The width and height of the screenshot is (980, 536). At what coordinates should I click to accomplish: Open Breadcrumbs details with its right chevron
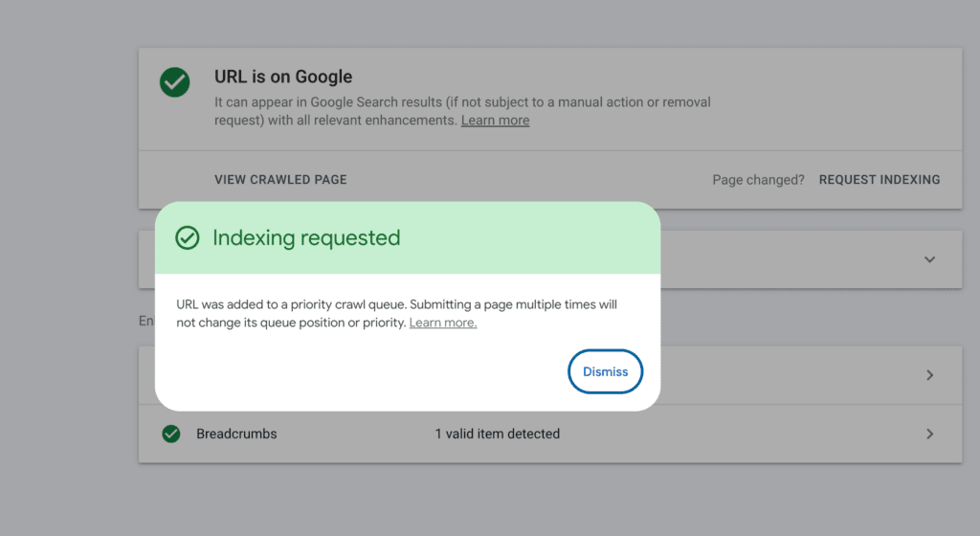click(x=929, y=434)
